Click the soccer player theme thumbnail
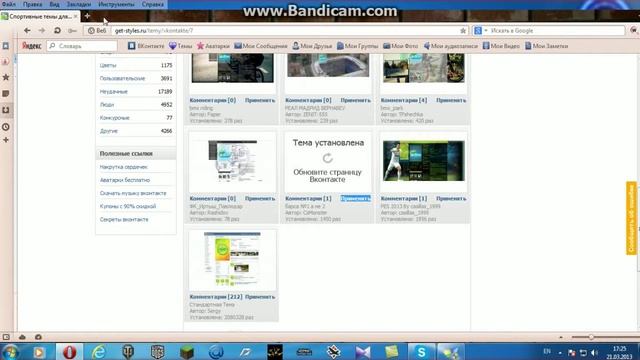This screenshot has height=360, width=640. pyautogui.click(x=424, y=161)
